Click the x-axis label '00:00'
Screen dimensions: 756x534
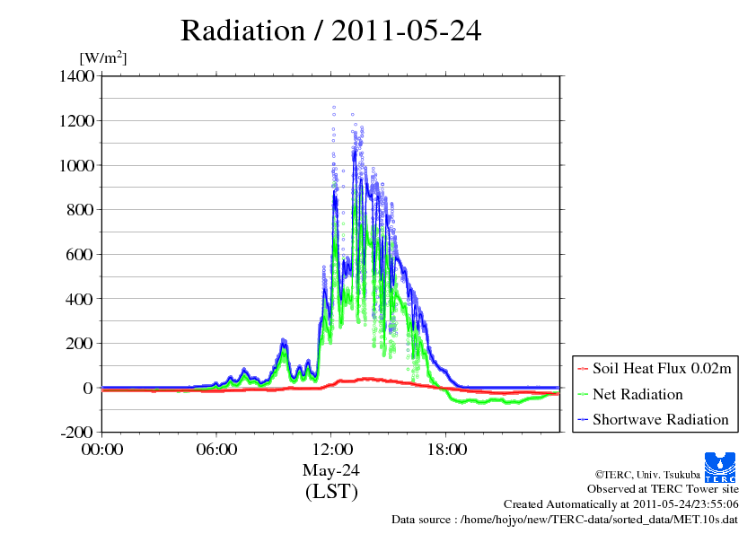tap(102, 450)
